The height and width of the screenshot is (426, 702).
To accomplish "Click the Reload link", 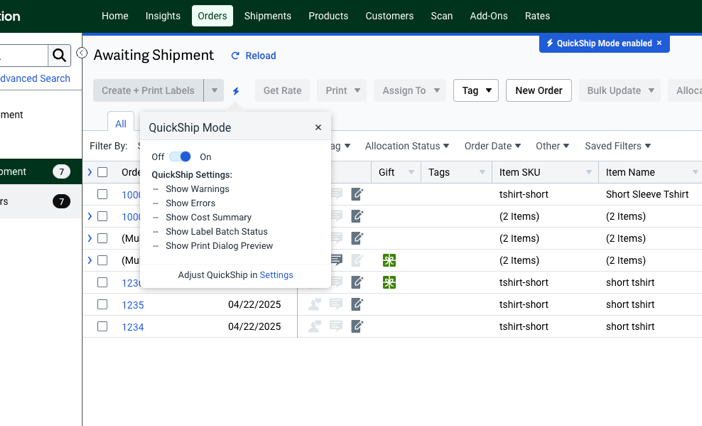I will [261, 56].
